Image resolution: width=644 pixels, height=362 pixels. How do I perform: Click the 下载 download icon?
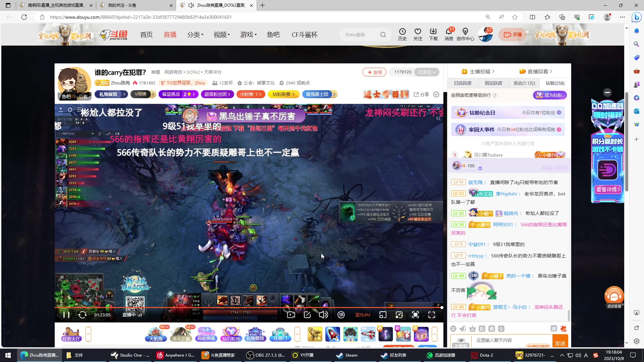coord(433,34)
